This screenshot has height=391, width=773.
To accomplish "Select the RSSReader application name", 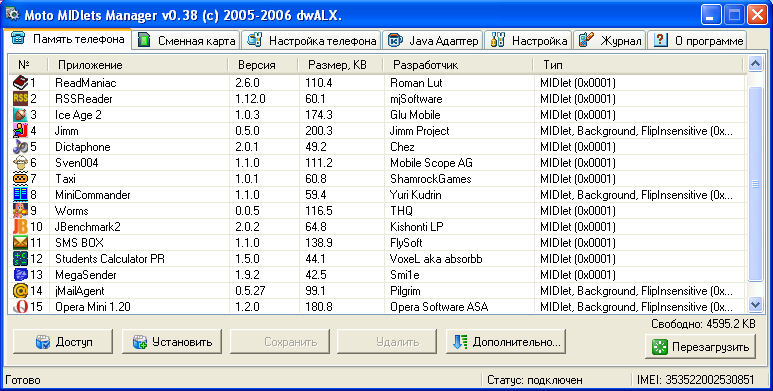I will pyautogui.click(x=84, y=99).
